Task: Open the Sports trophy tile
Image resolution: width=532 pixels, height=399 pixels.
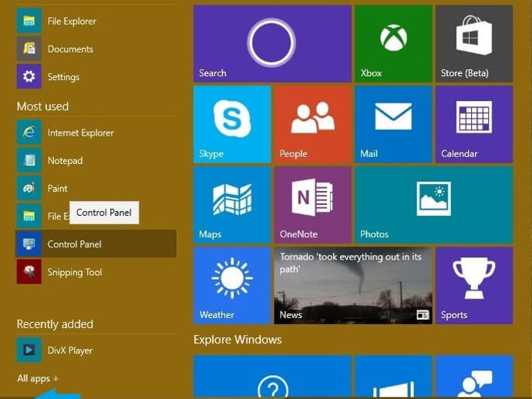Action: (x=474, y=286)
